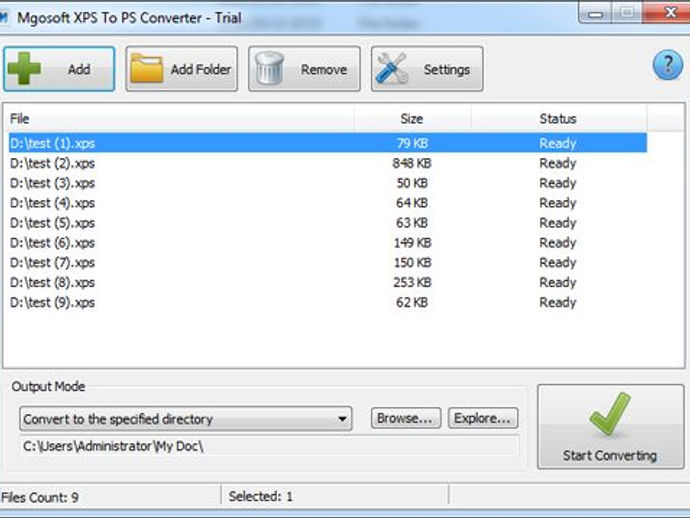
Task: Click the Explore... button
Action: click(x=483, y=418)
